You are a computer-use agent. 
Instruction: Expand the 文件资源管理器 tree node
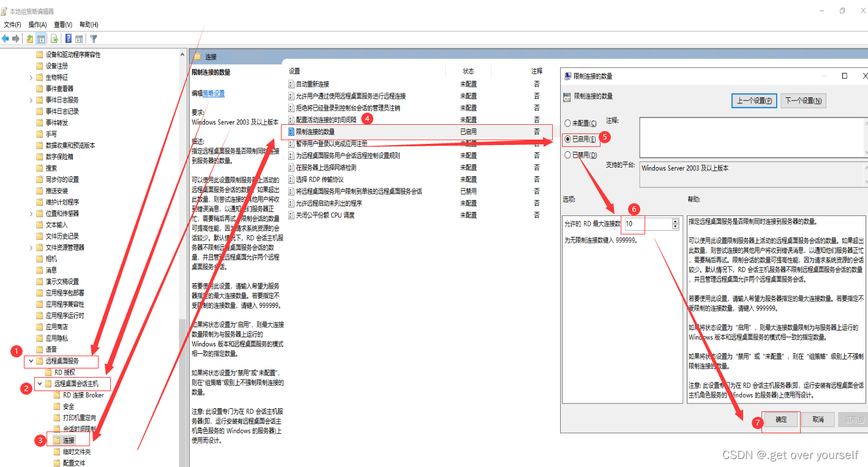[31, 247]
